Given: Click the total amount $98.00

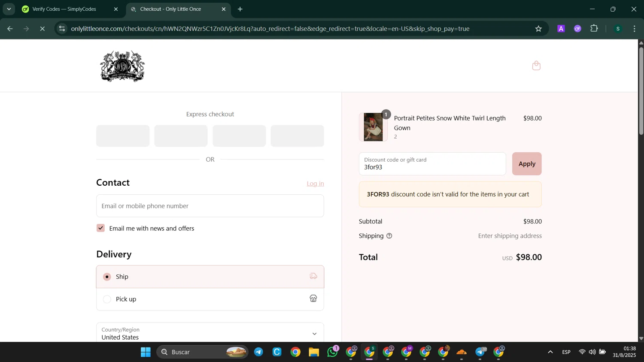Looking at the screenshot, I should pyautogui.click(x=529, y=257).
